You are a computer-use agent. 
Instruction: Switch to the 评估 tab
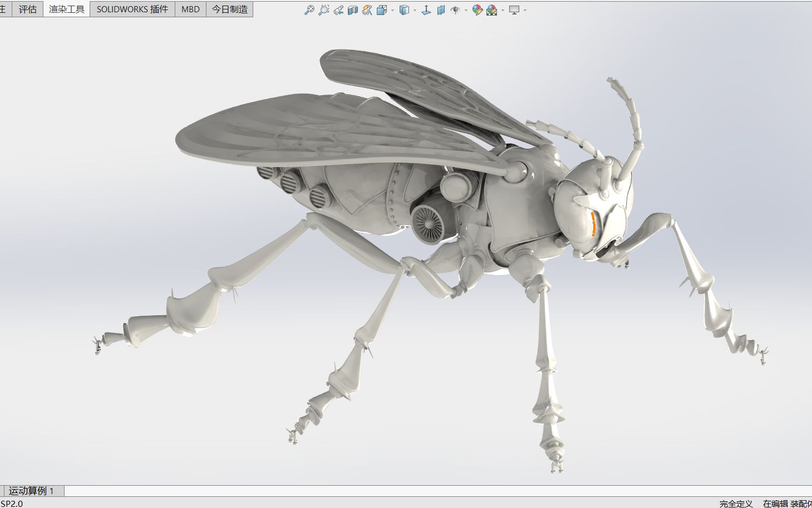pyautogui.click(x=28, y=9)
